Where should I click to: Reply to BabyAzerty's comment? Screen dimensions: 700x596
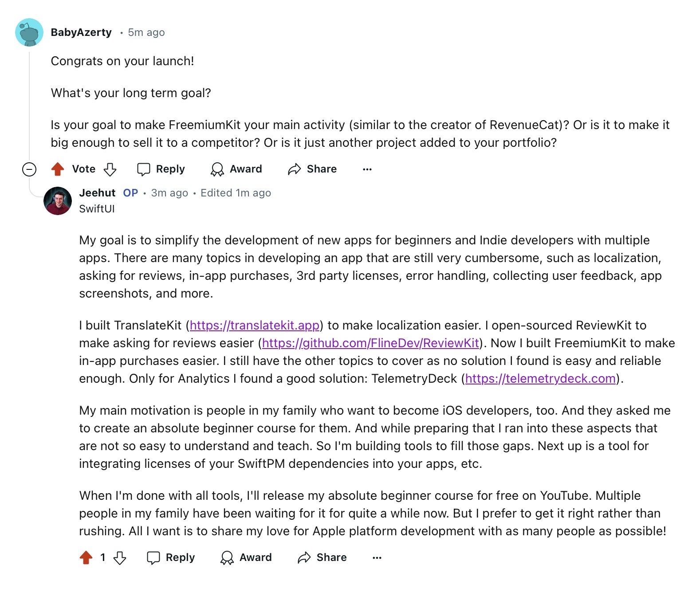pyautogui.click(x=161, y=169)
